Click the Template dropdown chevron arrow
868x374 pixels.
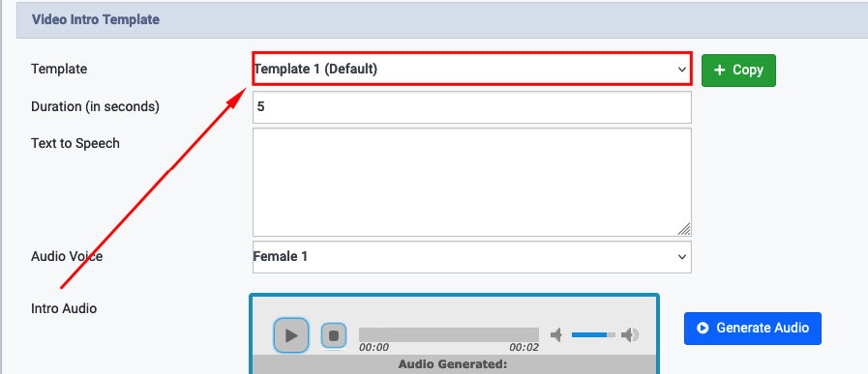tap(681, 70)
